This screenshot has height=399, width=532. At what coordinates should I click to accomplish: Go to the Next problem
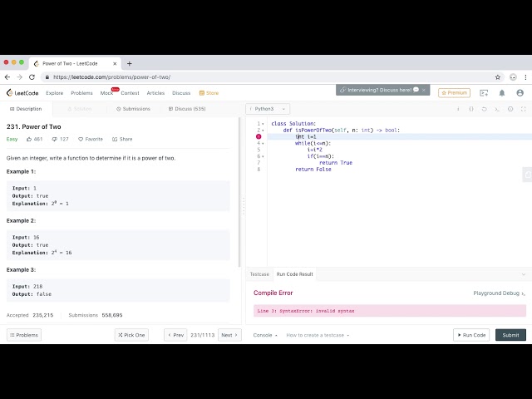(229, 335)
